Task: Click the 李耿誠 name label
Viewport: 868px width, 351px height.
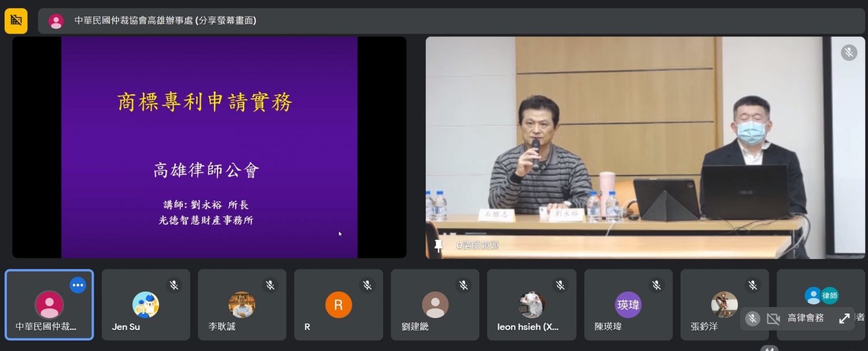Action: click(x=222, y=327)
